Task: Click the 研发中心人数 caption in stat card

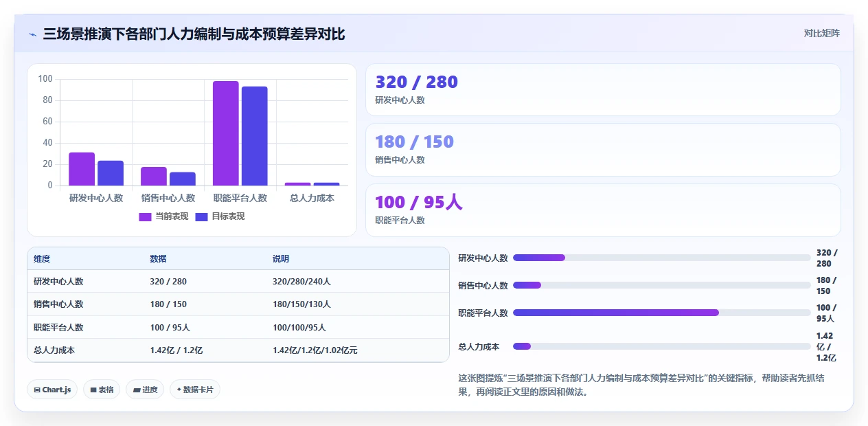Action: click(400, 100)
